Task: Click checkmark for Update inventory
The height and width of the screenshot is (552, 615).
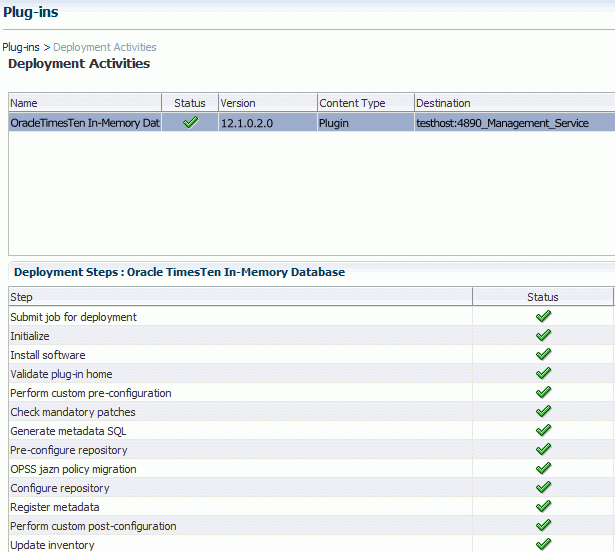Action: 543,544
